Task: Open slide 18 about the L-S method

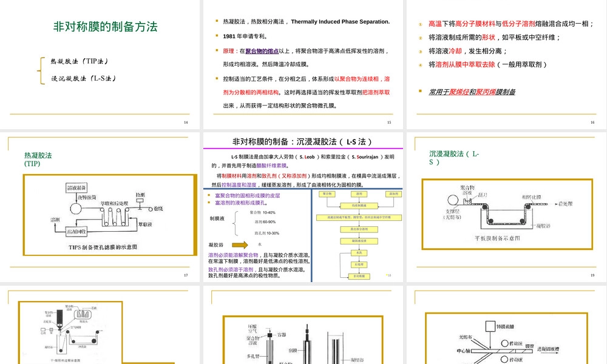Action: click(303, 207)
